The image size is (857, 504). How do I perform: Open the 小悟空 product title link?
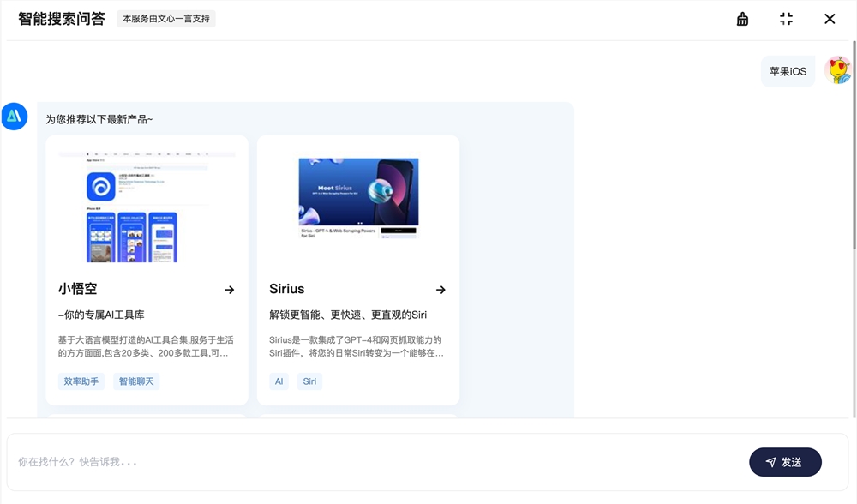pos(75,289)
